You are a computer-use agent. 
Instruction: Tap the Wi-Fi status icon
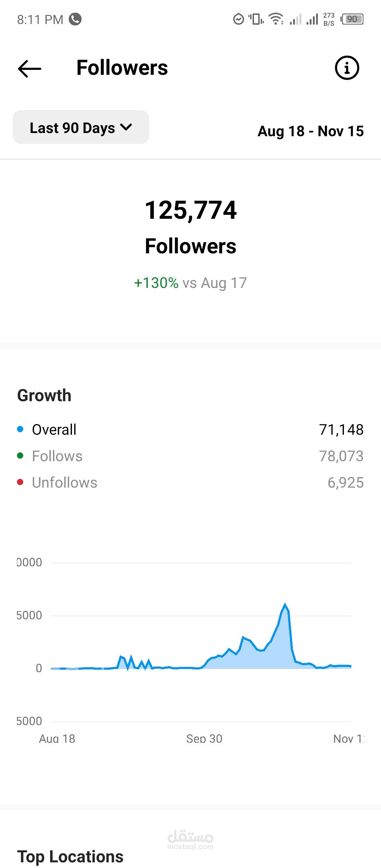point(276,19)
